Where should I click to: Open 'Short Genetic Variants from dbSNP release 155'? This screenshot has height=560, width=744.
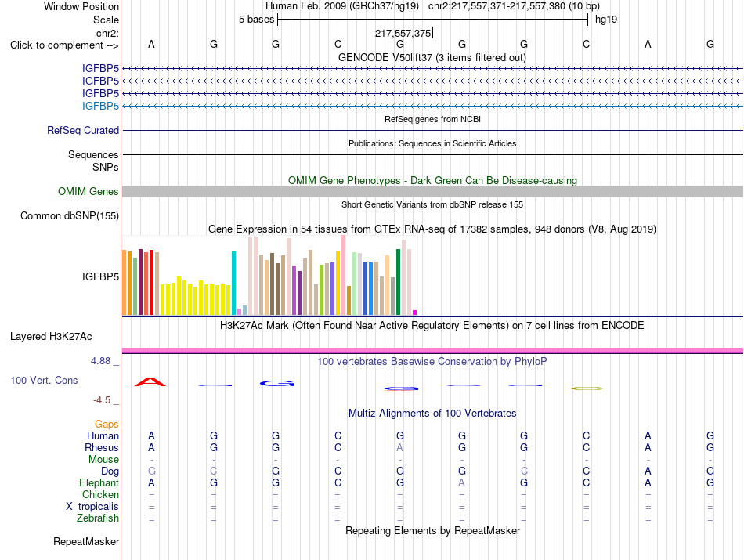pos(432,205)
